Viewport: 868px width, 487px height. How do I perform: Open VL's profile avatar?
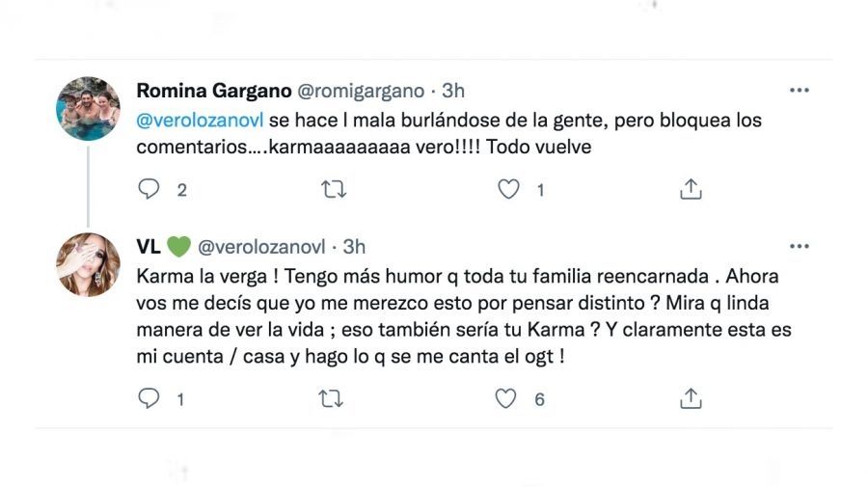pos(88,264)
